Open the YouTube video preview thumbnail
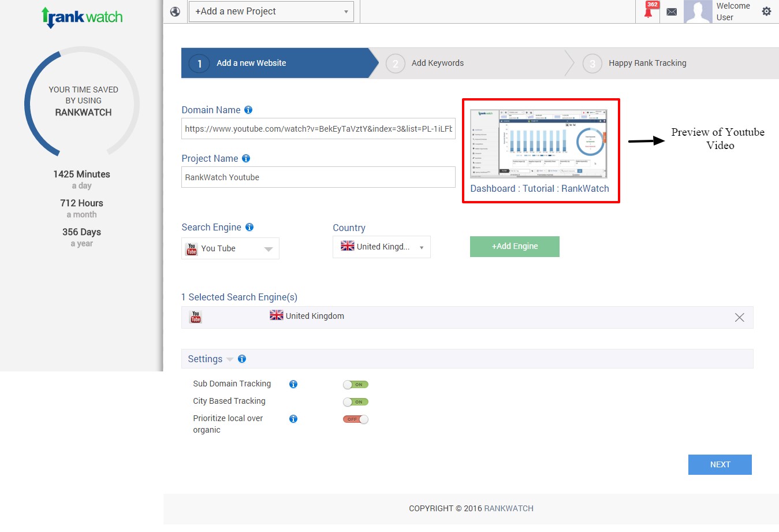779x532 pixels. 539,143
